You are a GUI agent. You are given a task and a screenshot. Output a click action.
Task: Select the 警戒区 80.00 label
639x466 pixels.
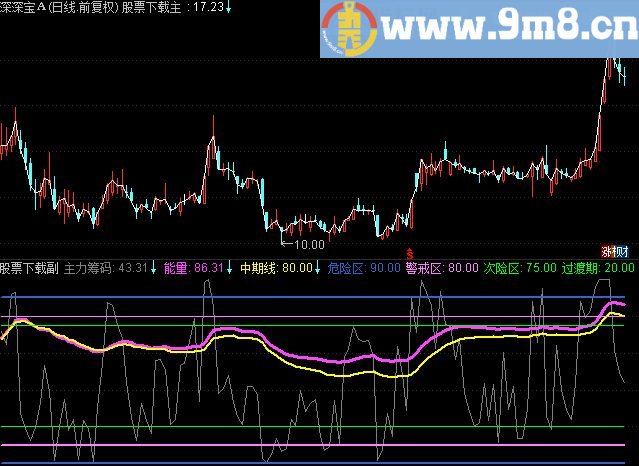pyautogui.click(x=441, y=268)
